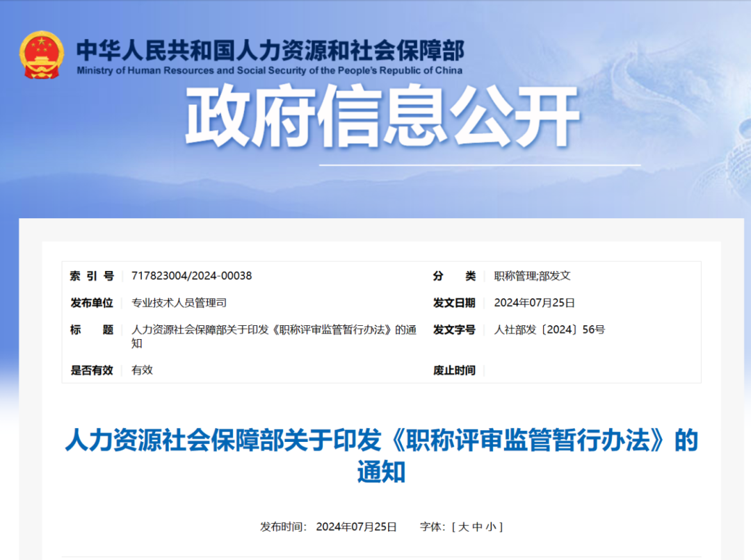Viewport: 751px width, 560px height.
Task: Click the 索引号 number 717823004/2024-00038
Action: tap(193, 275)
